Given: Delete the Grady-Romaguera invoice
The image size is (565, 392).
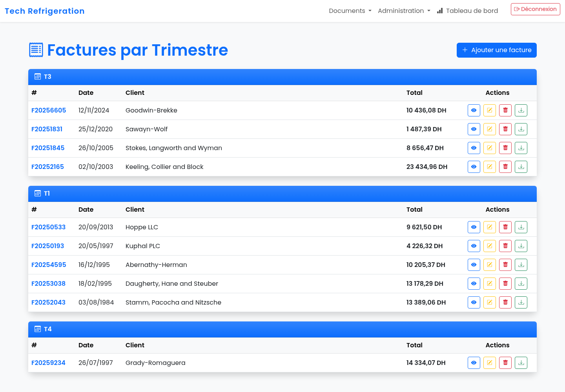Looking at the screenshot, I should point(505,363).
